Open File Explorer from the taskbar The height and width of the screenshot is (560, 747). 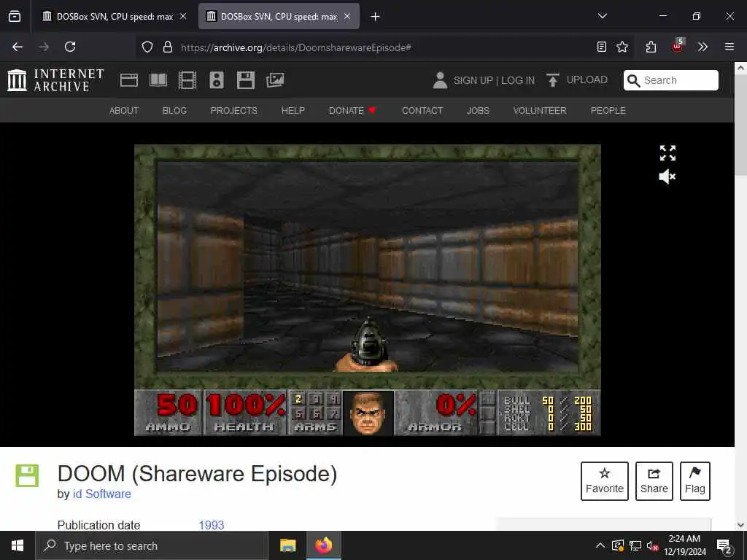(x=287, y=545)
